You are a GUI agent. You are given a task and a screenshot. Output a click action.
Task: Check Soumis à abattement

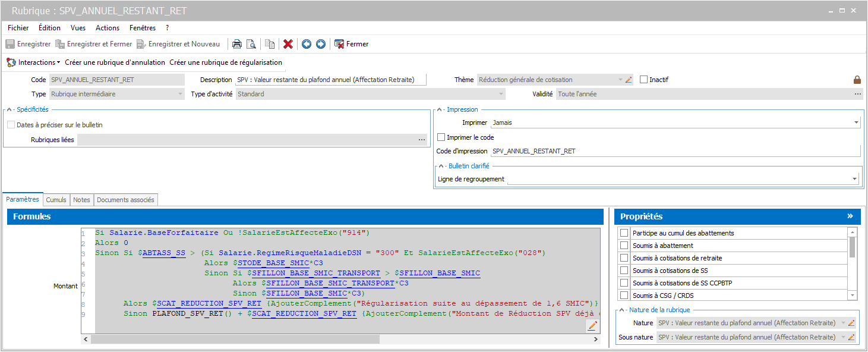tap(624, 246)
